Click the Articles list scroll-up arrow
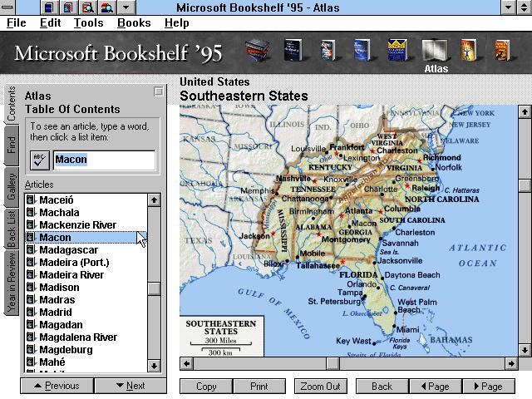 point(154,200)
